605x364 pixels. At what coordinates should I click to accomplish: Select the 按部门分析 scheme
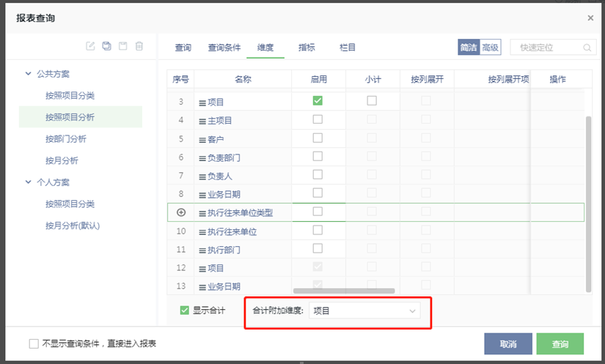[x=66, y=138]
